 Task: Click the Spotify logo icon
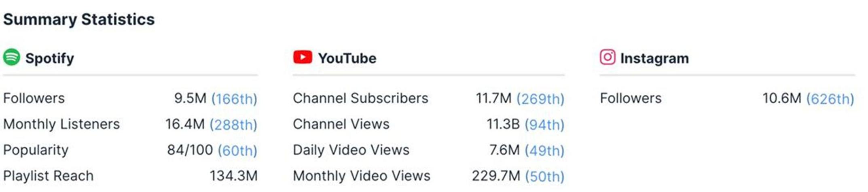[x=12, y=57]
